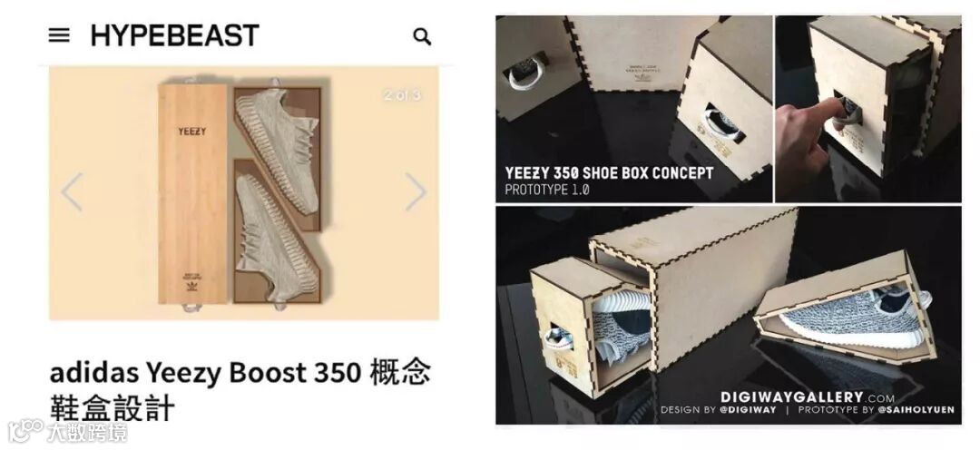Click the 大数跨境 watermark logo
This screenshot has height=450, width=980.
(x=67, y=431)
